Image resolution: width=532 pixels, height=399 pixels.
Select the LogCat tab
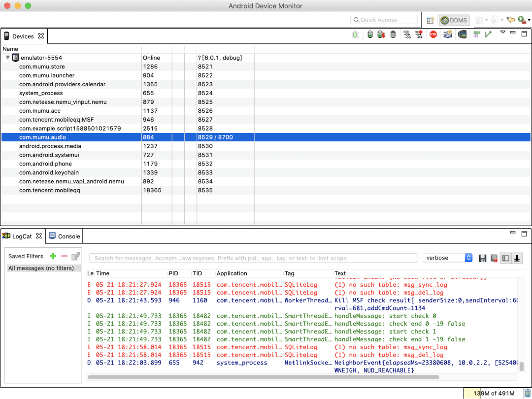click(22, 236)
